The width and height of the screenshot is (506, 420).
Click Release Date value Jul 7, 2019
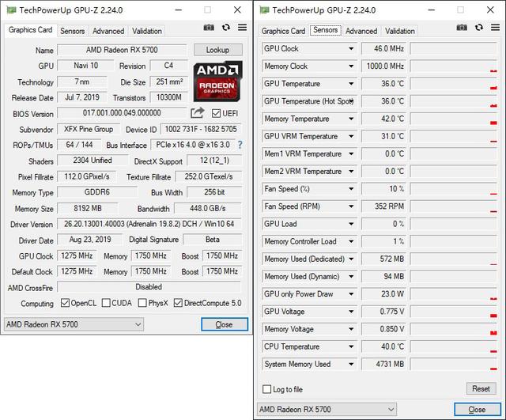tap(82, 97)
